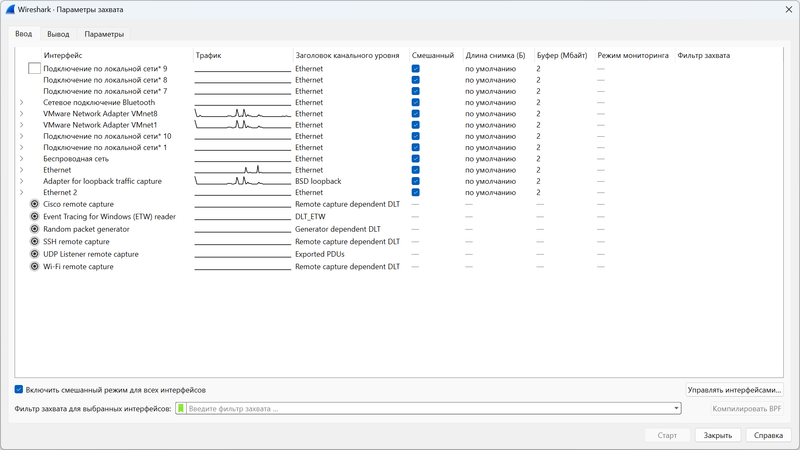
Task: Expand the VMware Network Adapter VMnet1 row
Action: tap(21, 125)
